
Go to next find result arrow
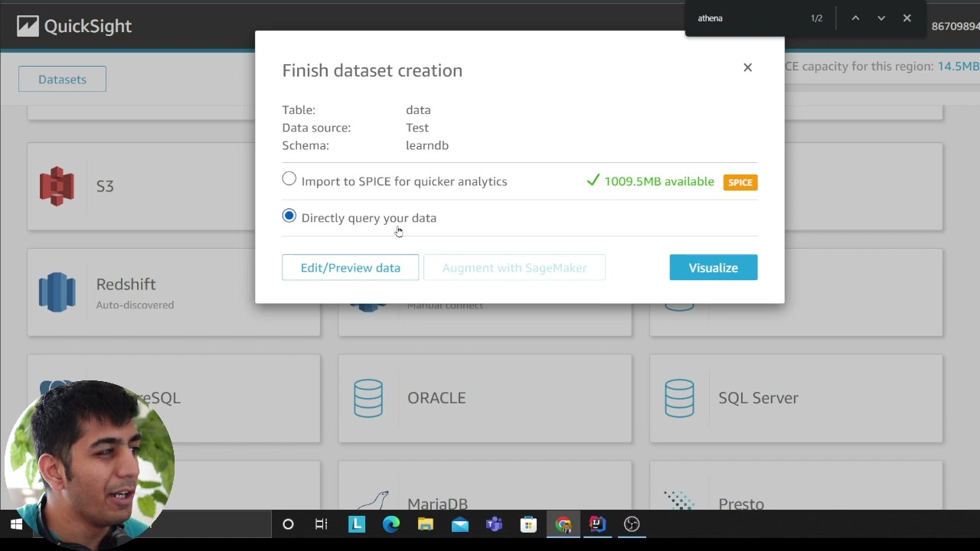pyautogui.click(x=881, y=18)
